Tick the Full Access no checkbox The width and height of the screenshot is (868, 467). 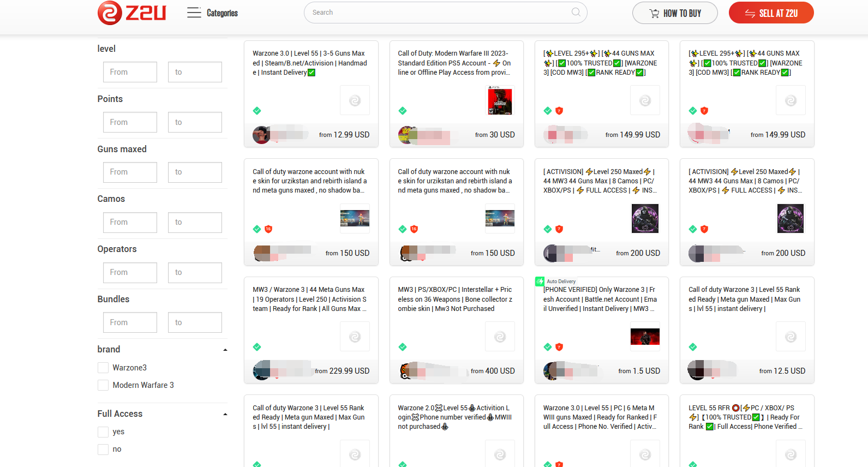[x=103, y=450]
